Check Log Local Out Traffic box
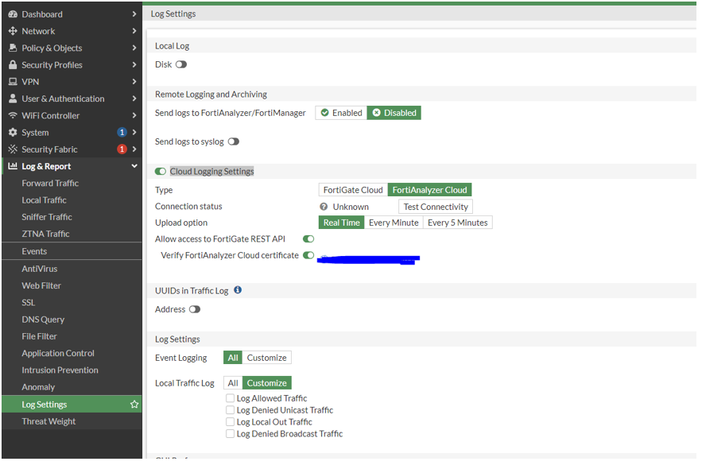 coord(230,422)
